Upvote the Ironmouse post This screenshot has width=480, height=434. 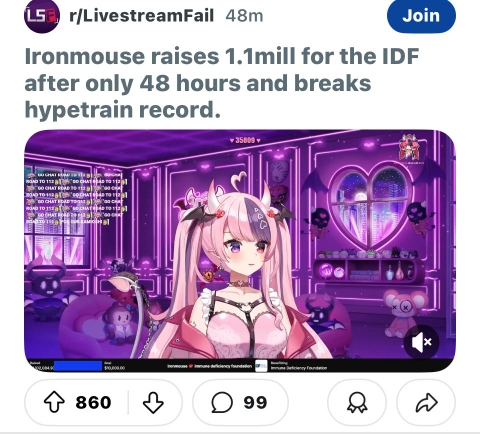(x=54, y=402)
